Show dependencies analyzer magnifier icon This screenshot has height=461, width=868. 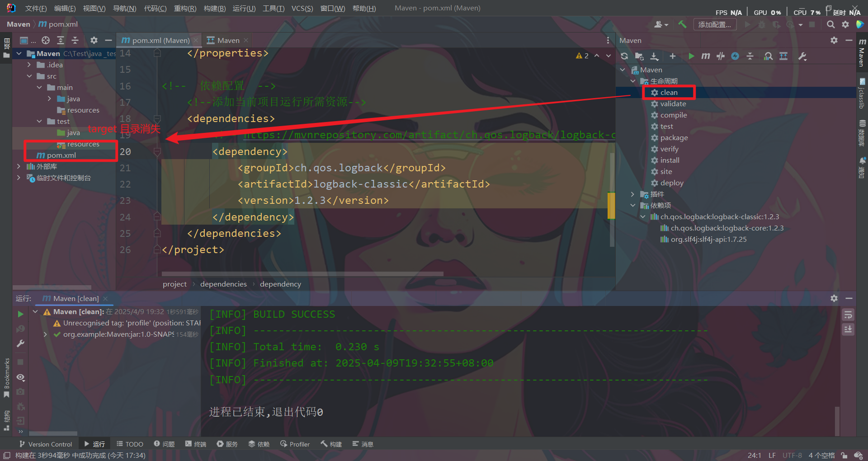[x=768, y=56]
